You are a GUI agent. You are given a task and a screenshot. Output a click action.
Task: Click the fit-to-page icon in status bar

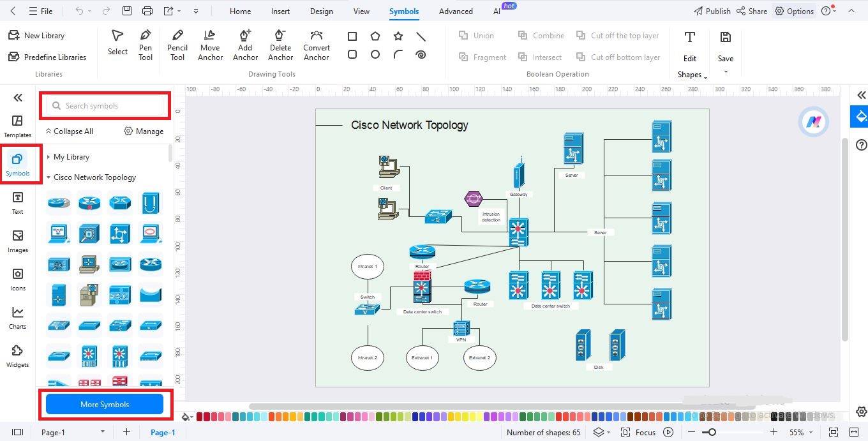(x=834, y=432)
